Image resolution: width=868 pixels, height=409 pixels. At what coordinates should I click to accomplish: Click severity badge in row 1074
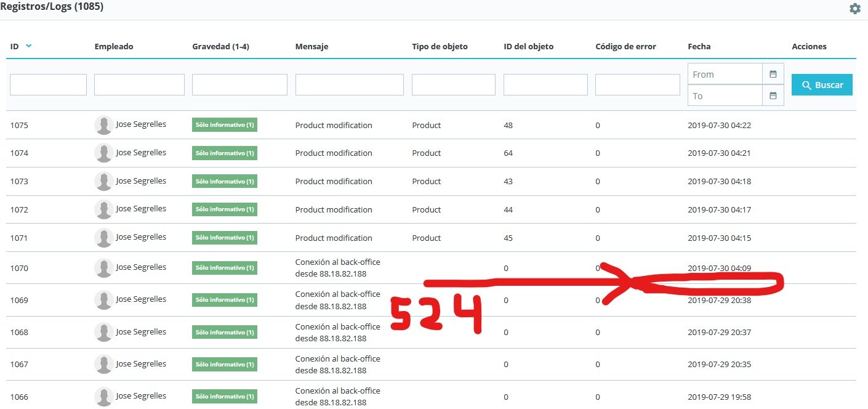(x=225, y=153)
